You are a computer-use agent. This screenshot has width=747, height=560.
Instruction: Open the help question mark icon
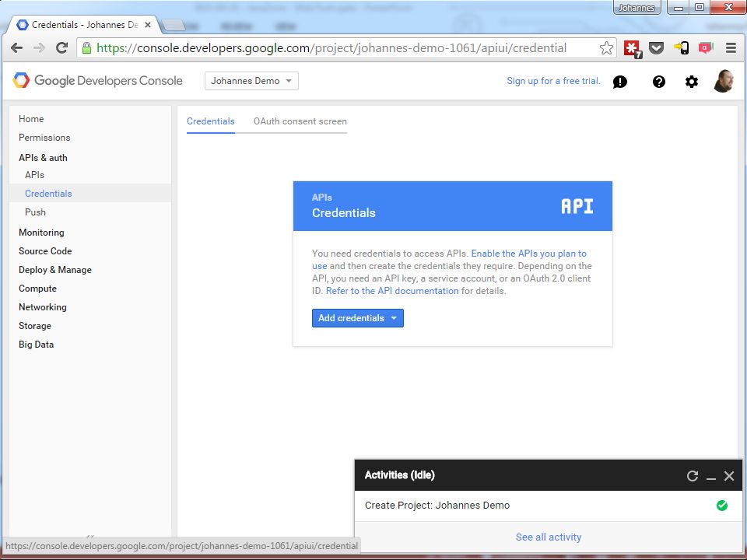point(659,82)
